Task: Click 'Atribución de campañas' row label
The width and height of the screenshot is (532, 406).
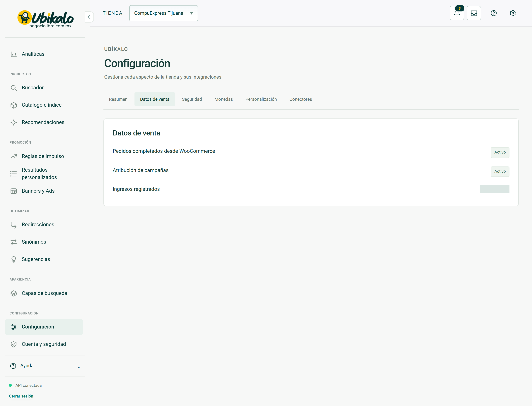Action: tap(141, 170)
